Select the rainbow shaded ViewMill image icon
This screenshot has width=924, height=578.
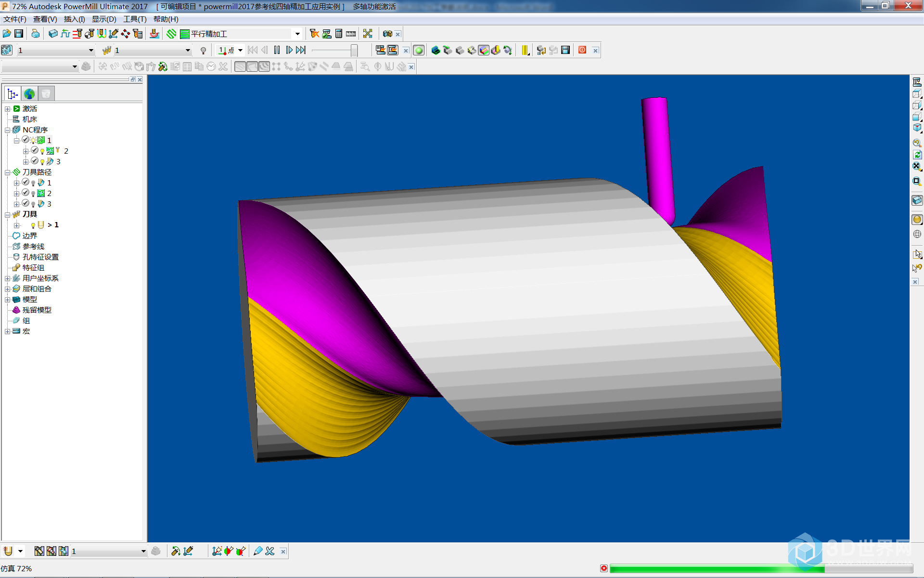[x=484, y=51]
